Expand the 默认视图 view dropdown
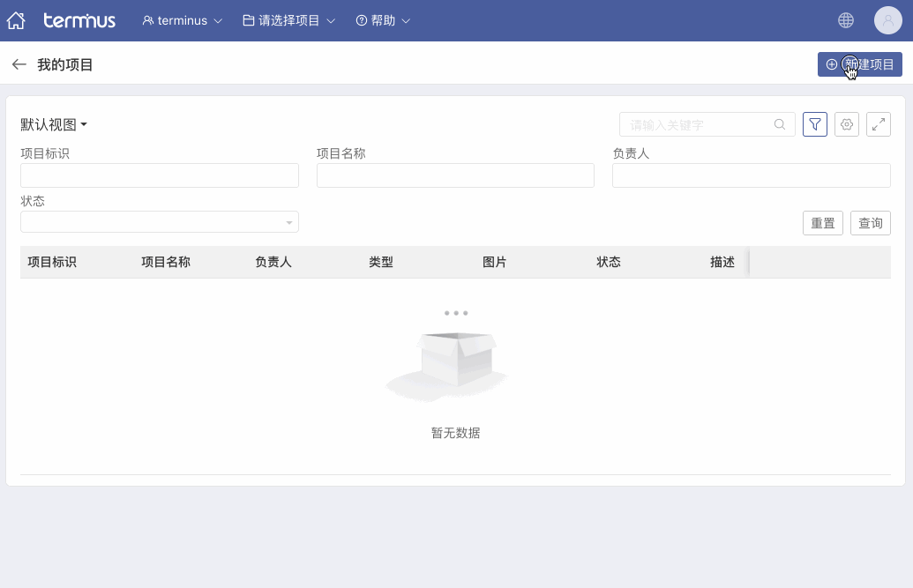The width and height of the screenshot is (913, 588). click(x=54, y=124)
